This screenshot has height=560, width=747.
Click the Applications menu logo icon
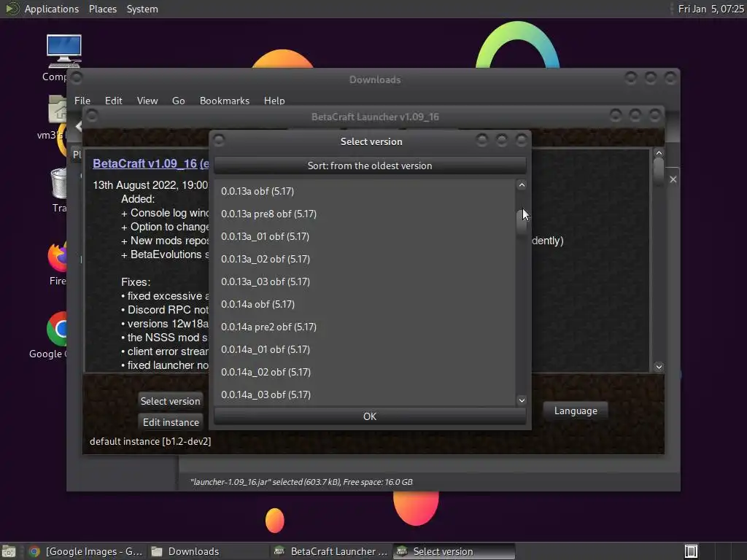click(x=12, y=9)
